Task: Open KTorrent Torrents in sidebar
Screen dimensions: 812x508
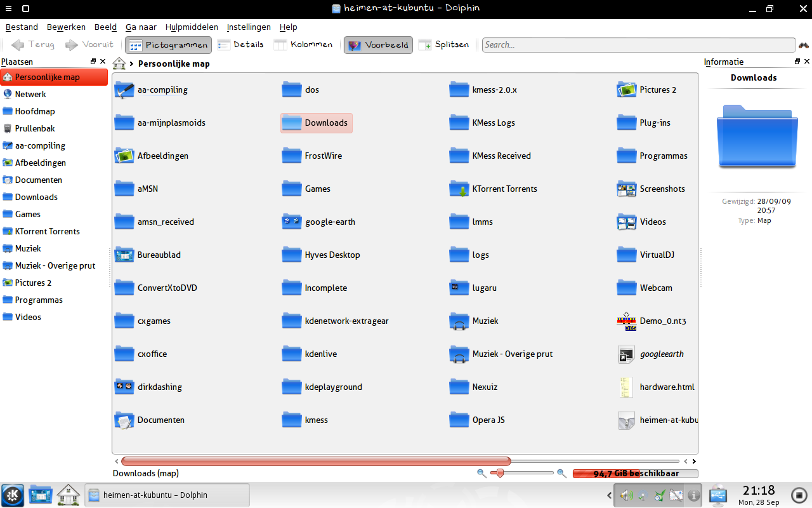Action: [54, 231]
